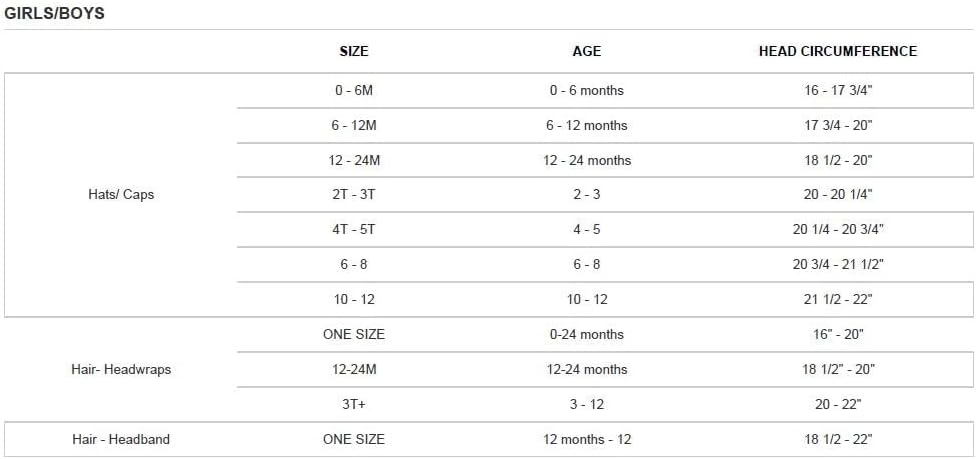Select the 16 - 17 3/4" circumference cell
976x459 pixels.
pos(838,90)
